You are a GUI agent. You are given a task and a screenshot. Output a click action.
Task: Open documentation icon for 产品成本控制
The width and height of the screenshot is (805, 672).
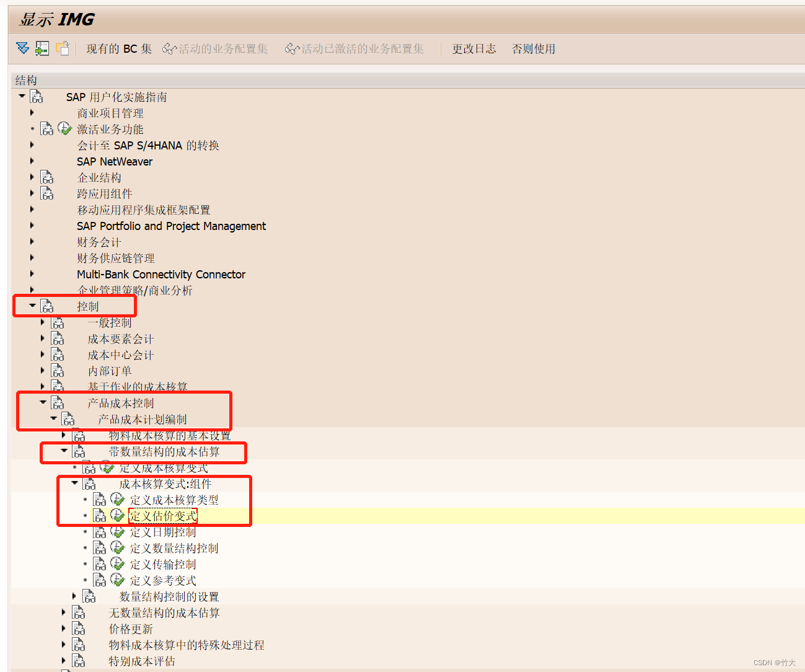(x=58, y=403)
